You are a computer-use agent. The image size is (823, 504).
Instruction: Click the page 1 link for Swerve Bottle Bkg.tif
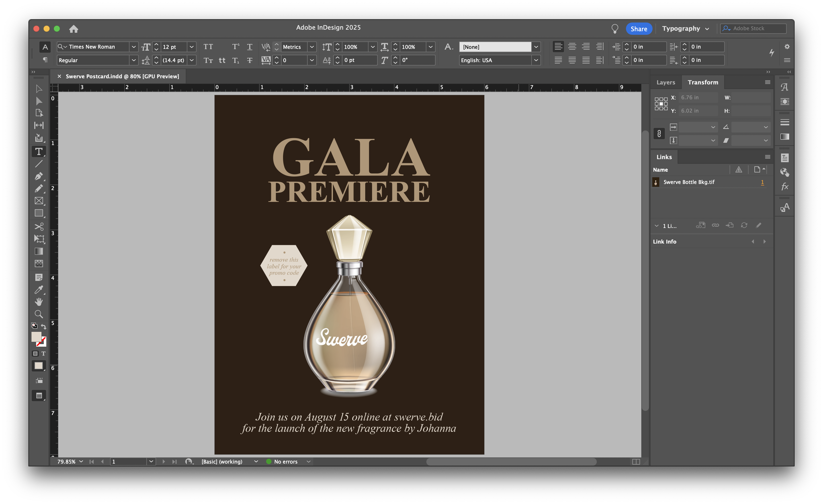[762, 182]
